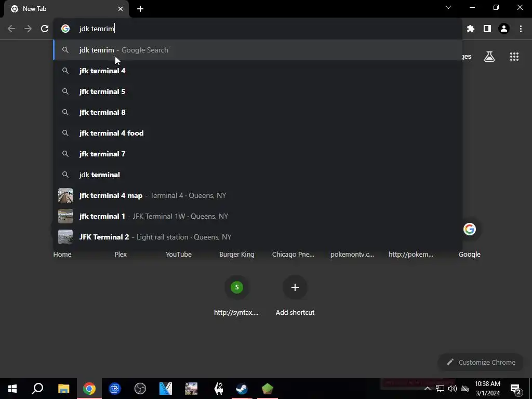The width and height of the screenshot is (532, 399).
Task: Open the tab search chevron
Action: pos(448,7)
